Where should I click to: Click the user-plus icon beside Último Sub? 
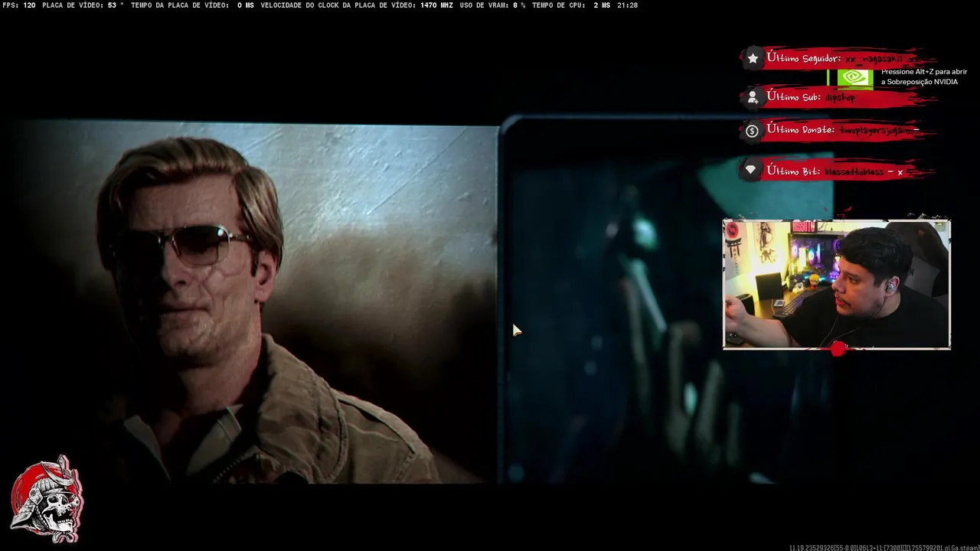pos(753,97)
